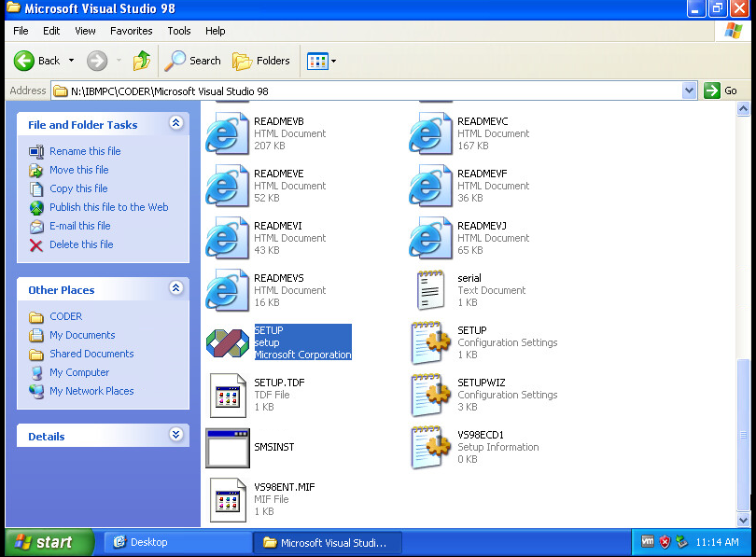Click the Windows Start button
The width and height of the screenshot is (756, 557).
click(x=49, y=542)
